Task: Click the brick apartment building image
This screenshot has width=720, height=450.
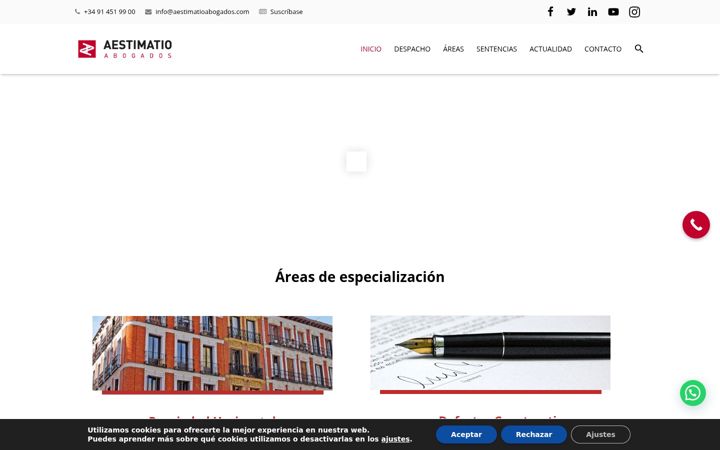Action: 212,353
